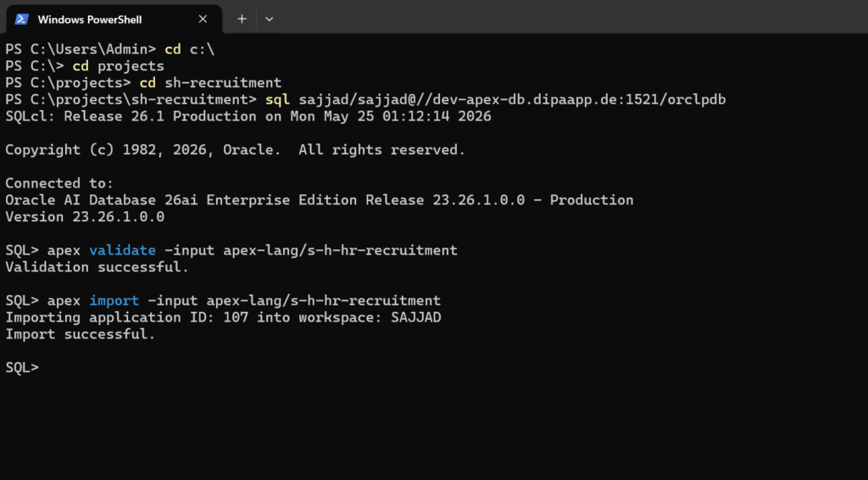The image size is (868, 480).
Task: Click the 'Importing application ID: 107' line
Action: [223, 317]
